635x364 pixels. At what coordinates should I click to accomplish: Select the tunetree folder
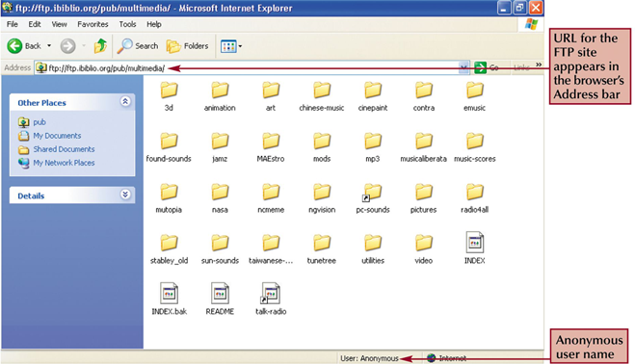pyautogui.click(x=322, y=249)
